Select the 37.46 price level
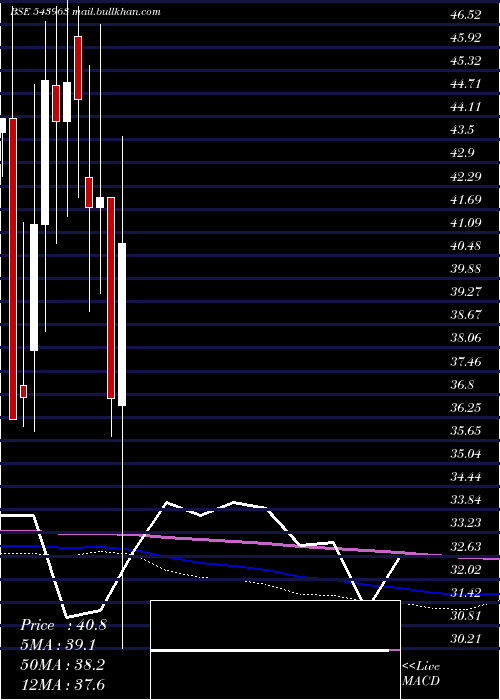The height and width of the screenshot is (700, 500). coord(466,361)
